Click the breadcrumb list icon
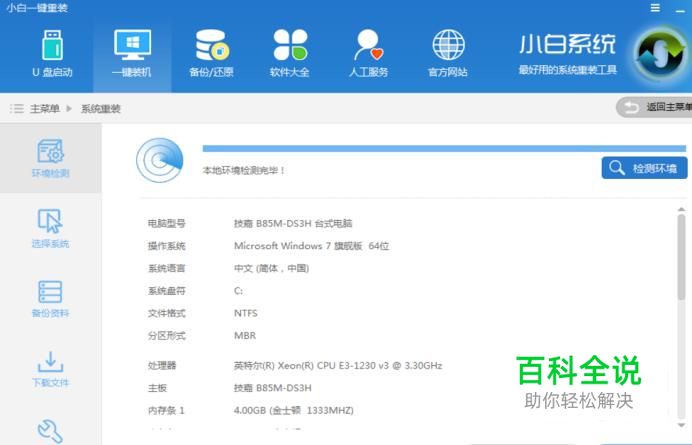Screen dimensions: 692x445 click(x=17, y=109)
